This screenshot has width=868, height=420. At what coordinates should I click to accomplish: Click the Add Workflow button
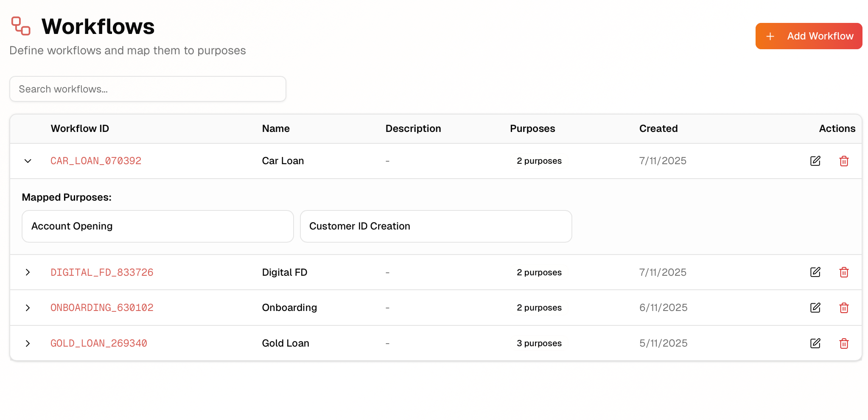click(808, 36)
